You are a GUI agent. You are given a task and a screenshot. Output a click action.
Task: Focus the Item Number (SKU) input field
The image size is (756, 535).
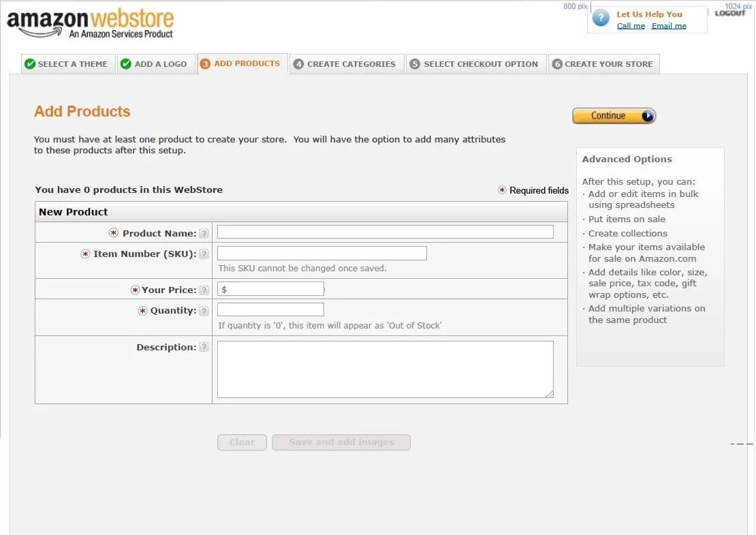322,253
